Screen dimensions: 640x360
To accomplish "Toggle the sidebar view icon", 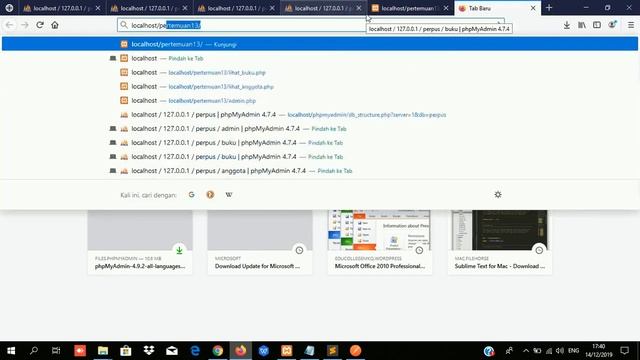I will point(597,25).
